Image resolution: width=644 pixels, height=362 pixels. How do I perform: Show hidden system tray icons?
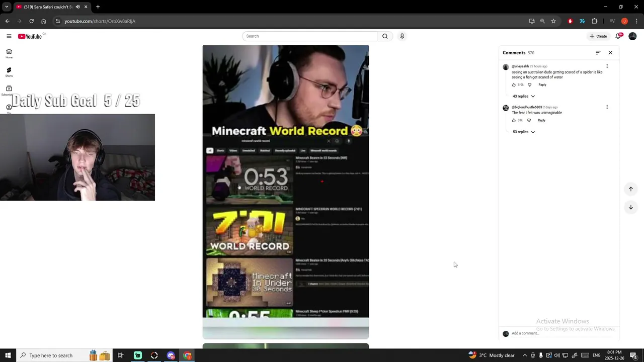525,355
